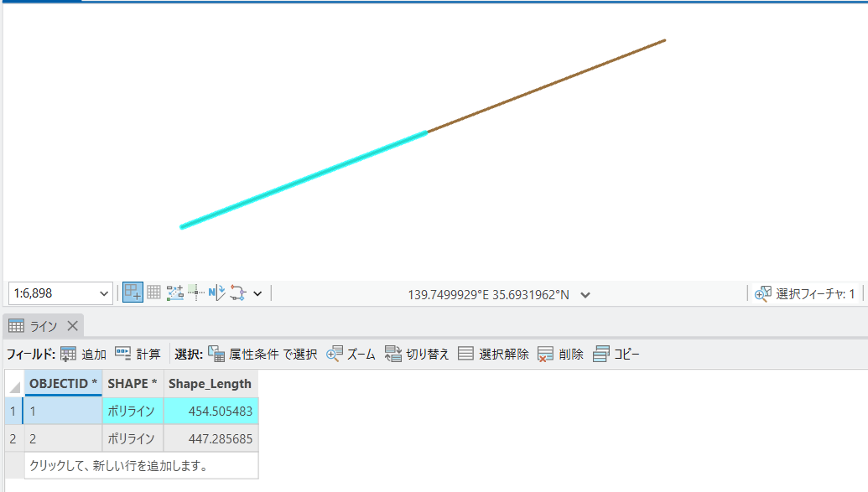The width and height of the screenshot is (868, 492).
Task: Expand the dropdown after the curve icon
Action: [x=257, y=293]
